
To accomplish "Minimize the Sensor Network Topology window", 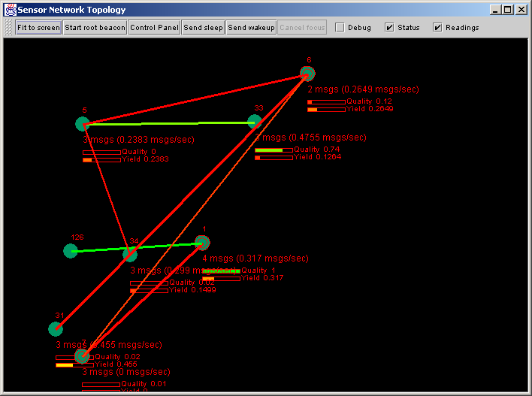I will pos(496,10).
